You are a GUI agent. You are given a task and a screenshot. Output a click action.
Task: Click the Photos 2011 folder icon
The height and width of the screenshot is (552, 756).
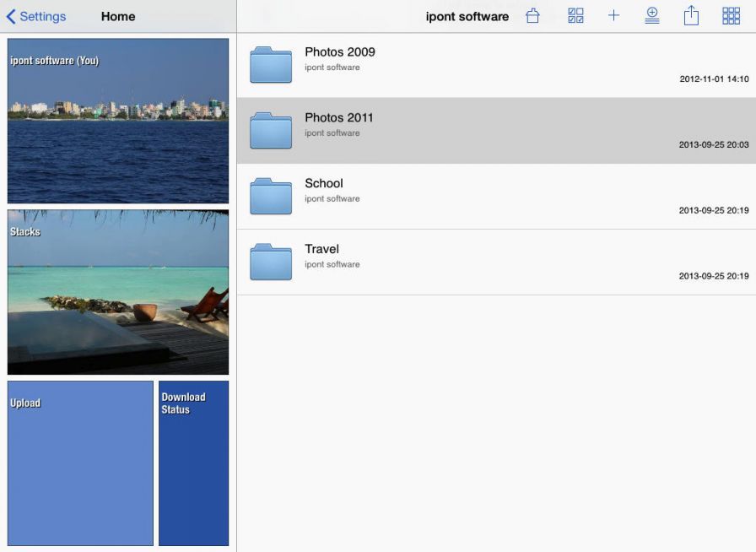271,131
